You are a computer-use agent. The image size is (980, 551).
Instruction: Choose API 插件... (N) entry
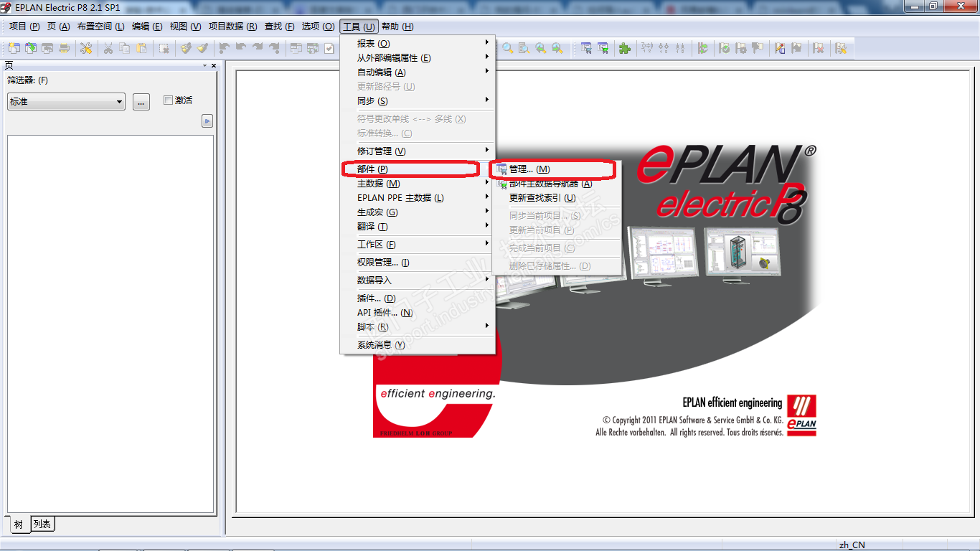[418, 313]
